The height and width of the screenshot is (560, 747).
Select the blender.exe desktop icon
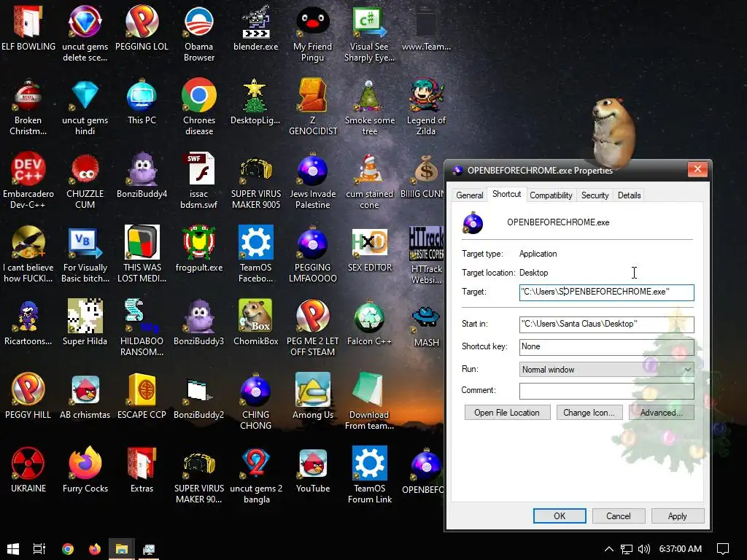[x=256, y=28]
